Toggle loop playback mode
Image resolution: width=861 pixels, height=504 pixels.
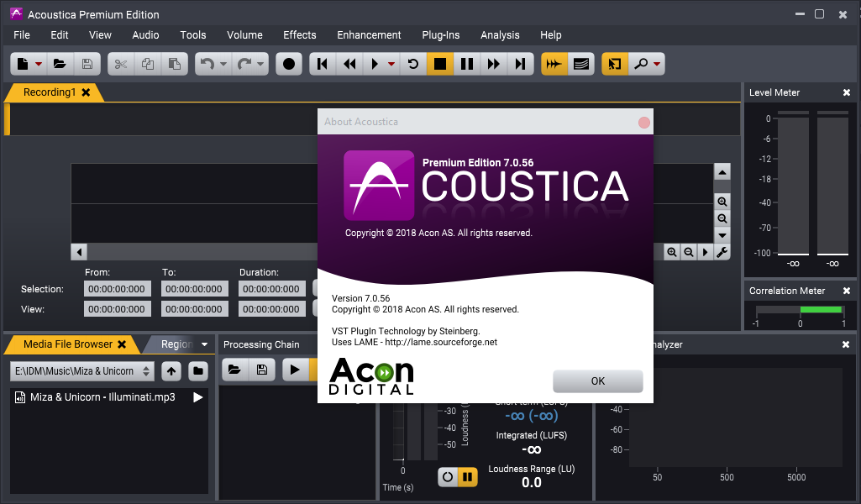pyautogui.click(x=413, y=64)
